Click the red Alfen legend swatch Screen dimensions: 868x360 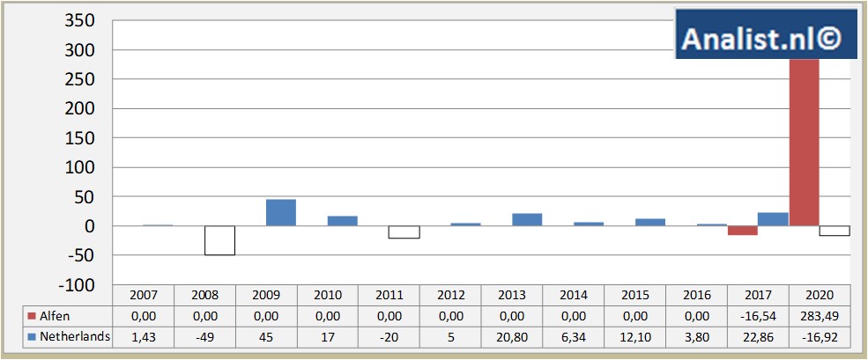29,314
